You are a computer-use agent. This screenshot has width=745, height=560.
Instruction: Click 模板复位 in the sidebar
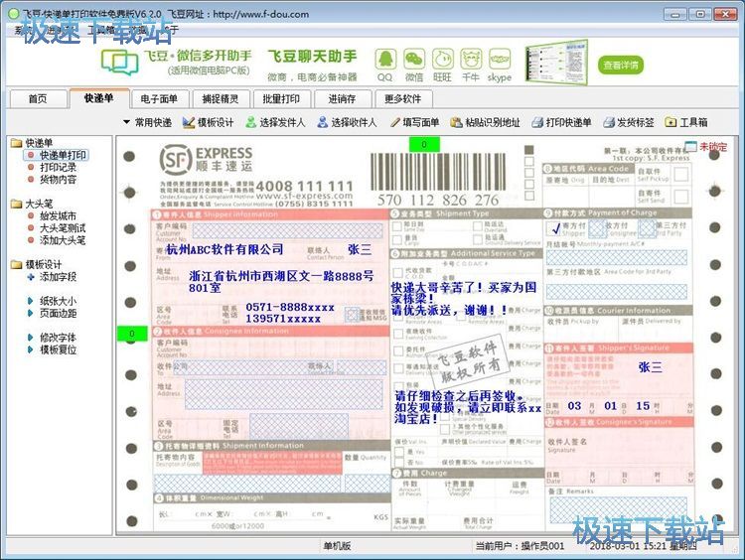pyautogui.click(x=53, y=350)
